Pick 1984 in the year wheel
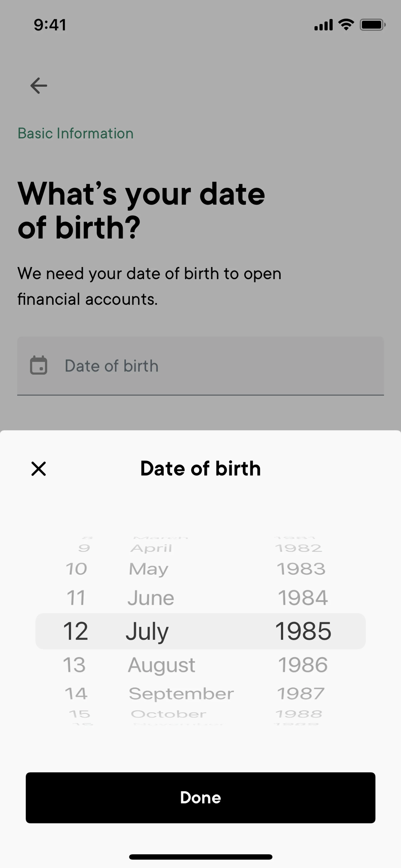Viewport: 401px width, 868px height. point(303,598)
